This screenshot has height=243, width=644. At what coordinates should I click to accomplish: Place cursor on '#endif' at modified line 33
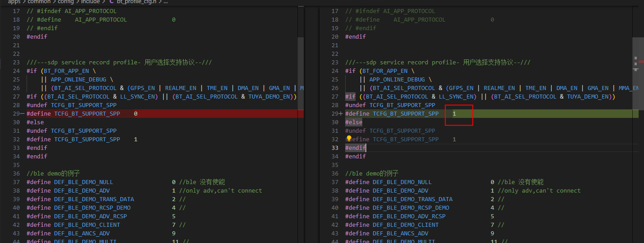(x=356, y=148)
